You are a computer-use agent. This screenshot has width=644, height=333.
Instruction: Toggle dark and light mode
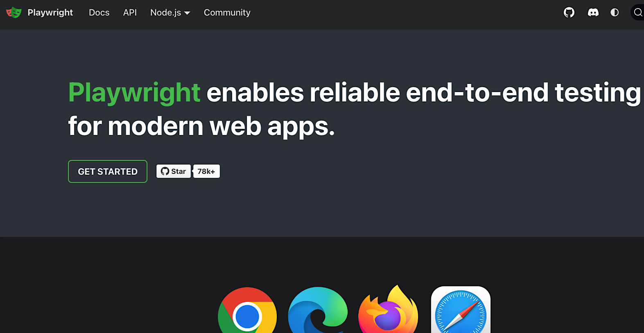tap(615, 13)
